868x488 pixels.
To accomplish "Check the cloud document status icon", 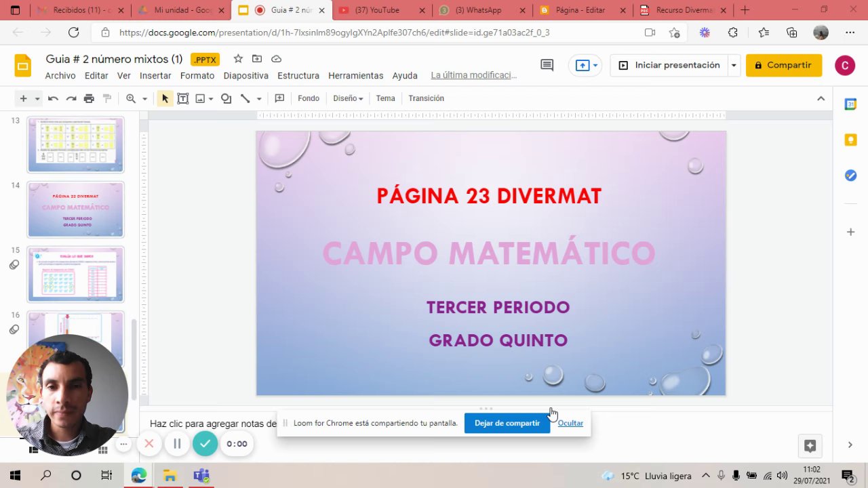I will coord(276,59).
